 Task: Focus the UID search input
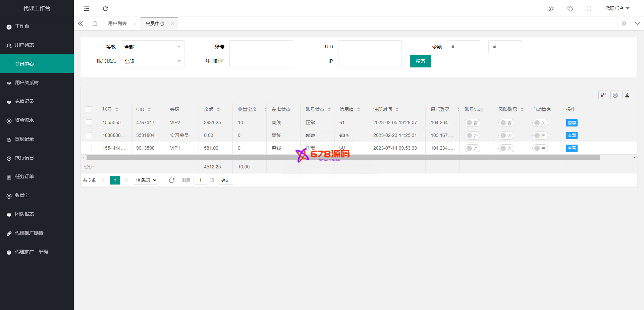tap(370, 47)
